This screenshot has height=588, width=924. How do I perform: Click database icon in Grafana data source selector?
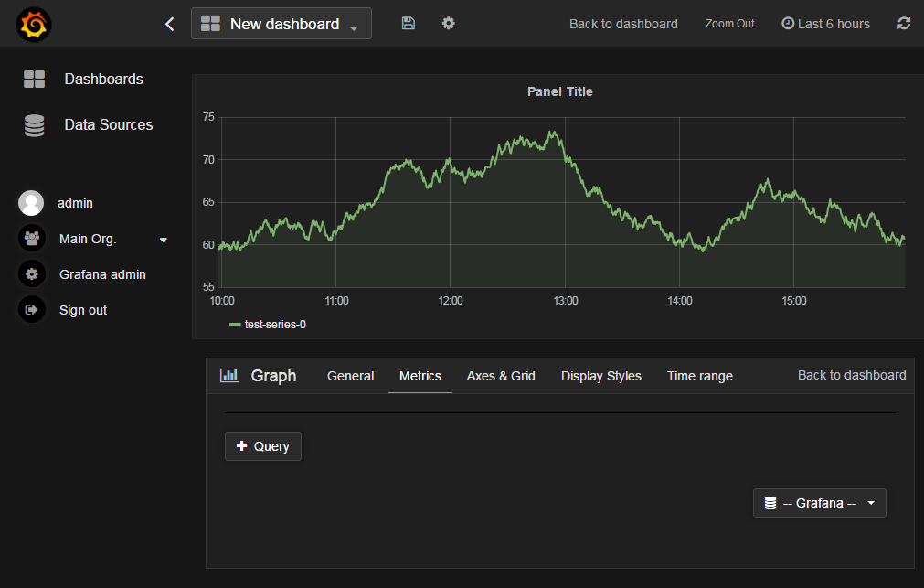tap(770, 503)
